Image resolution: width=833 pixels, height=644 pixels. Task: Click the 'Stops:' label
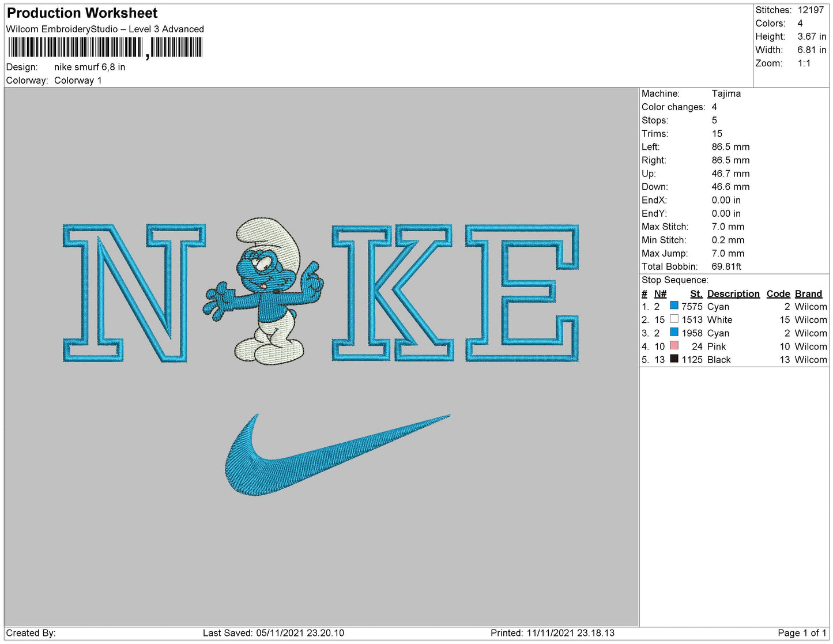[x=655, y=120]
